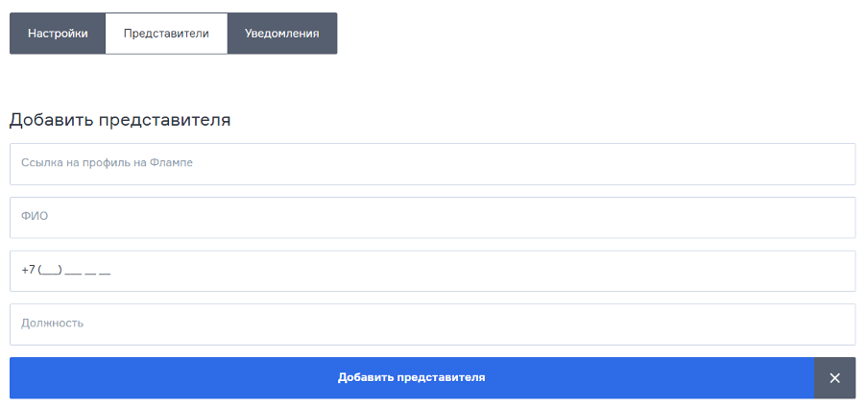This screenshot has width=868, height=407.
Task: Show notifications via the Уведомления tab
Action: tap(282, 34)
